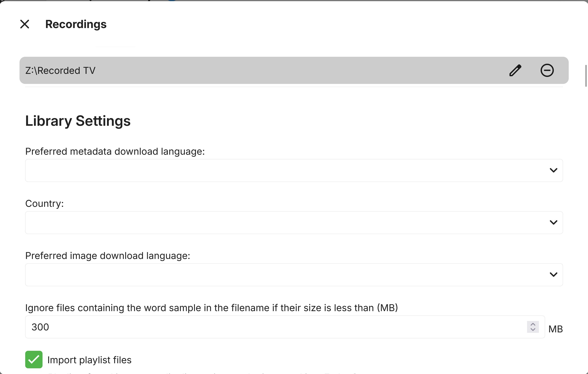Focus the sample file size field showing 300
This screenshot has width=588, height=374.
[269, 327]
